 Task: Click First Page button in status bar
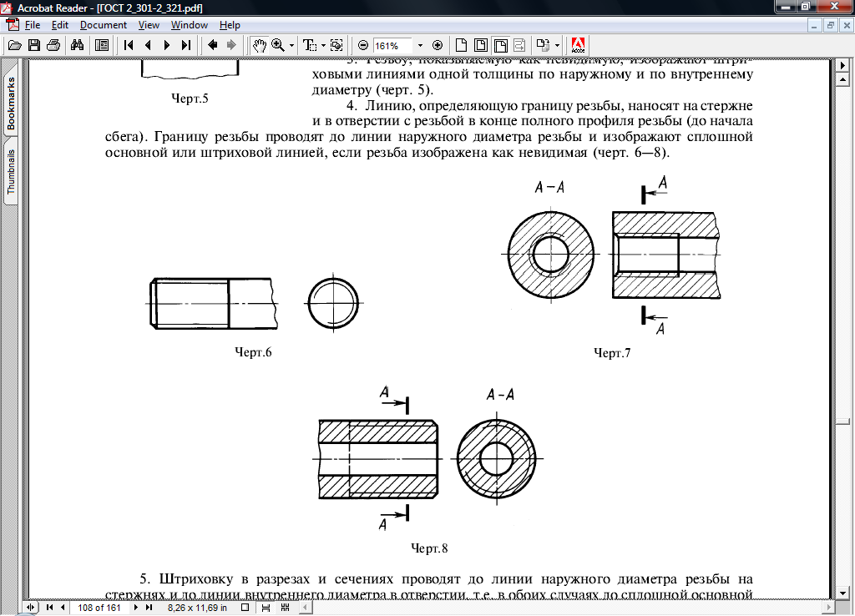click(49, 608)
